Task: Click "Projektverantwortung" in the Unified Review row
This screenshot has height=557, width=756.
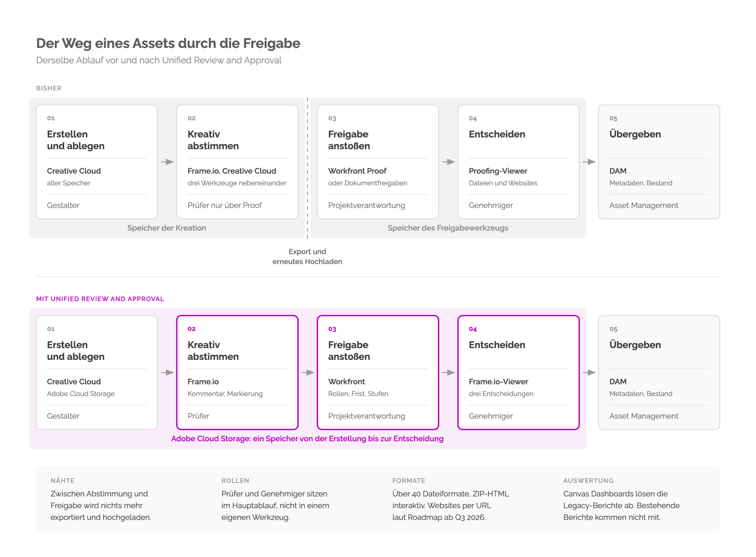Action: 367,416
